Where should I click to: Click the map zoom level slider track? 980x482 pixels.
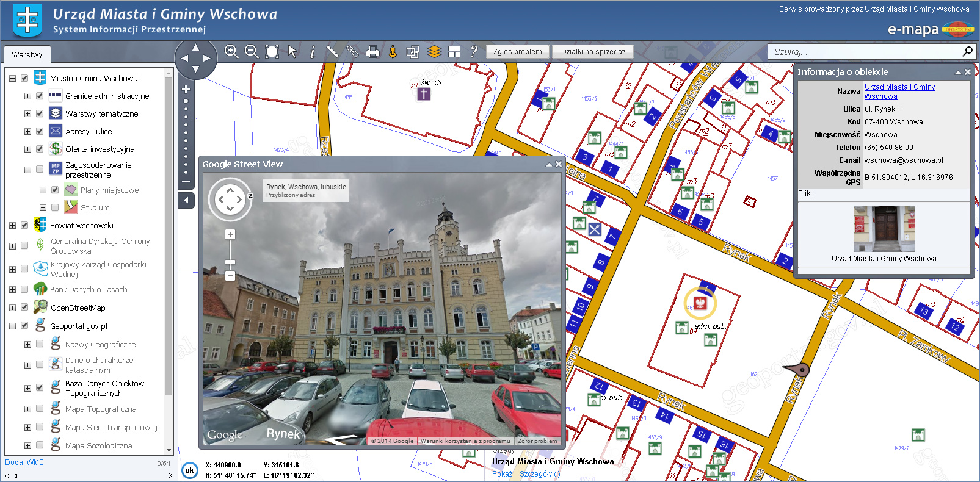point(186,135)
